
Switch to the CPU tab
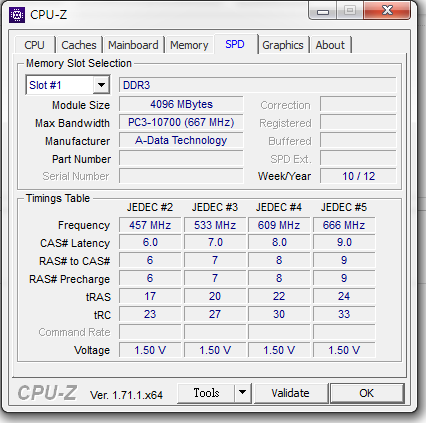click(34, 45)
